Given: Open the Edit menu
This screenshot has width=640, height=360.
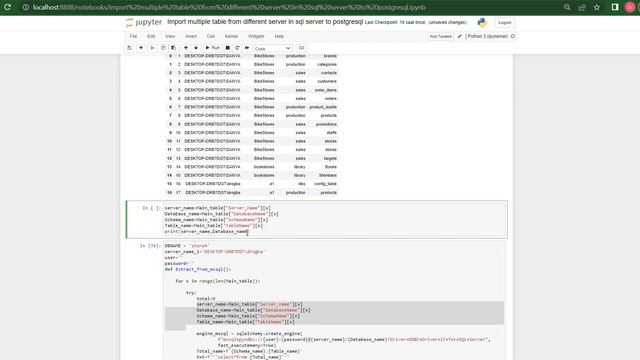Looking at the screenshot, I should 151,36.
